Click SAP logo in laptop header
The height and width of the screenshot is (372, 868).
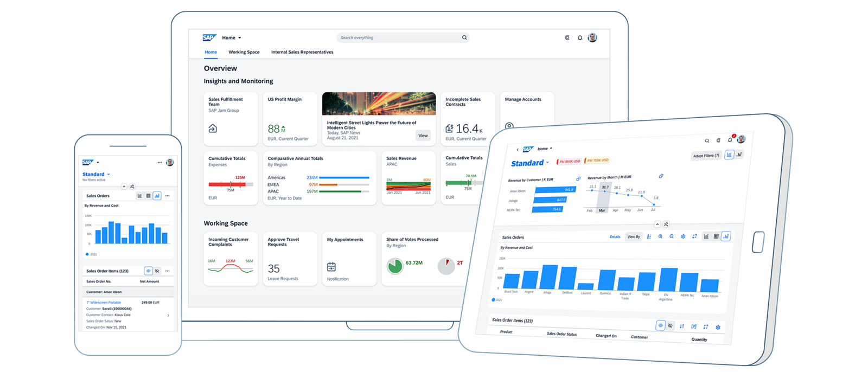(x=209, y=37)
